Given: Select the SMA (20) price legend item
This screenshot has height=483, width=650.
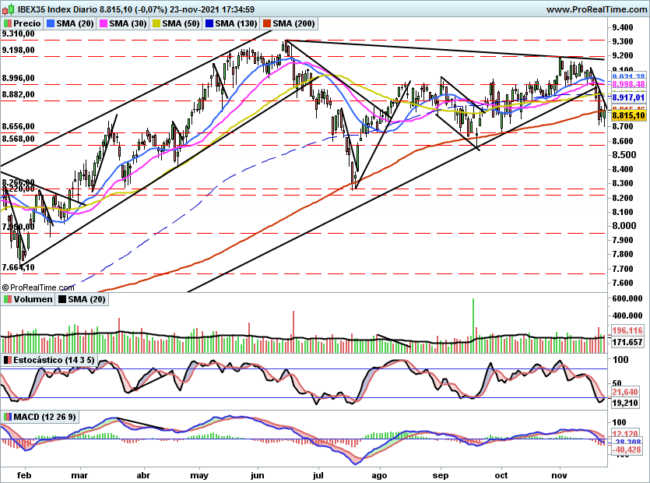Looking at the screenshot, I should (x=70, y=24).
